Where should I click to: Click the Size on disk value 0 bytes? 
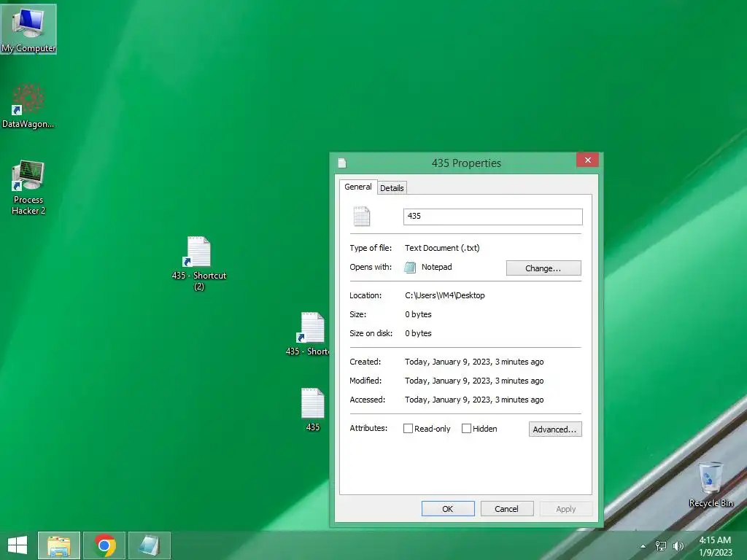pyautogui.click(x=418, y=333)
